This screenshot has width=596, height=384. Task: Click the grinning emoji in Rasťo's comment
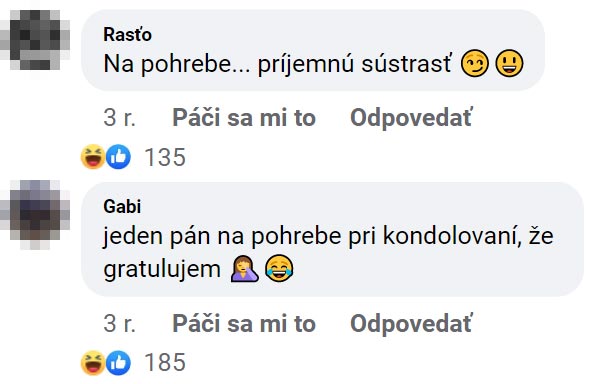509,63
